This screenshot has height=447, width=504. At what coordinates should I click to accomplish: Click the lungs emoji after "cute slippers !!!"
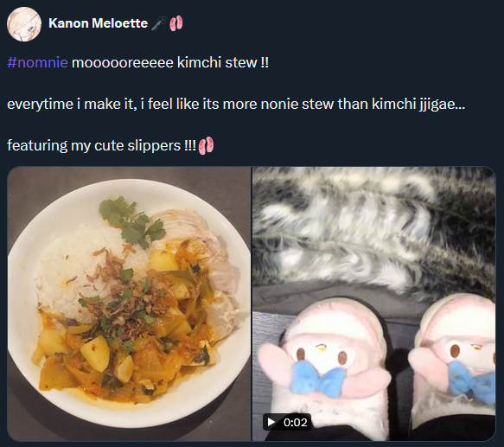pyautogui.click(x=206, y=145)
